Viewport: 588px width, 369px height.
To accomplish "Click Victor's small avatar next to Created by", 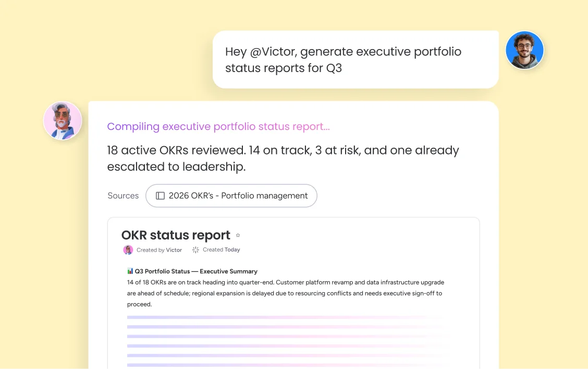I will point(128,250).
